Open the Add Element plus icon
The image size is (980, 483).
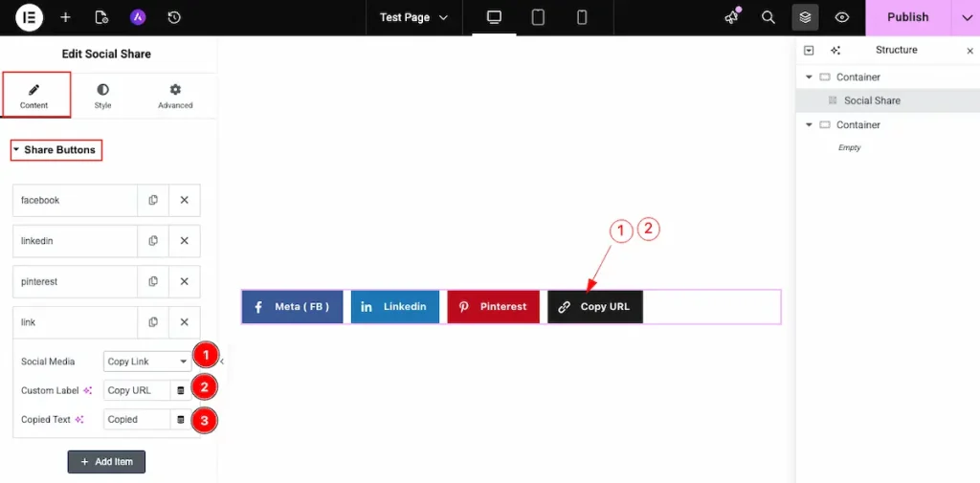tap(65, 17)
